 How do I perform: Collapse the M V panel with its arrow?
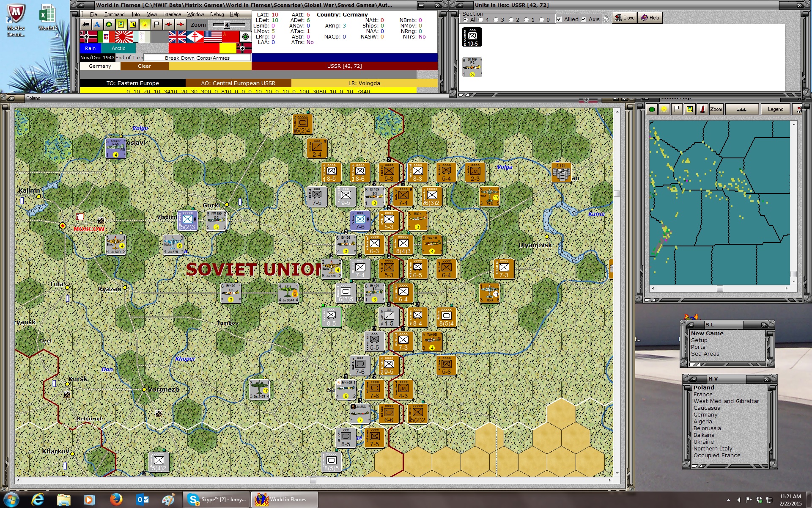point(693,379)
